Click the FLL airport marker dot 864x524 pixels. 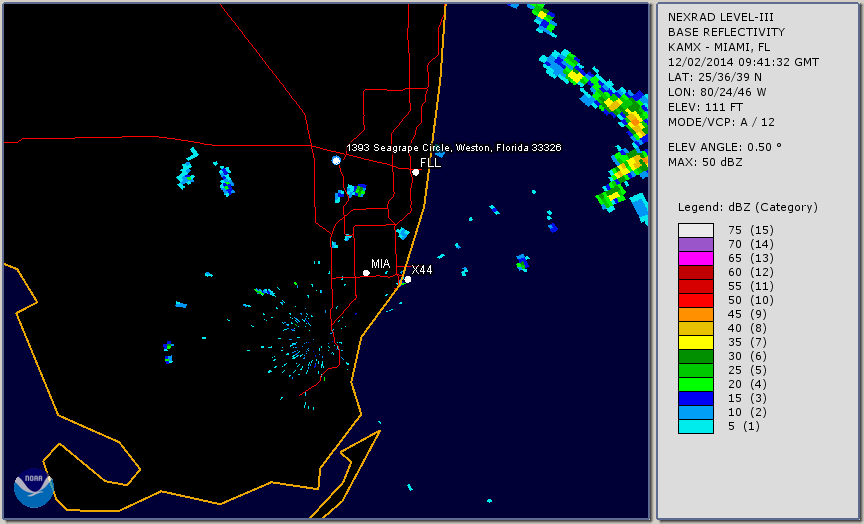(x=415, y=172)
